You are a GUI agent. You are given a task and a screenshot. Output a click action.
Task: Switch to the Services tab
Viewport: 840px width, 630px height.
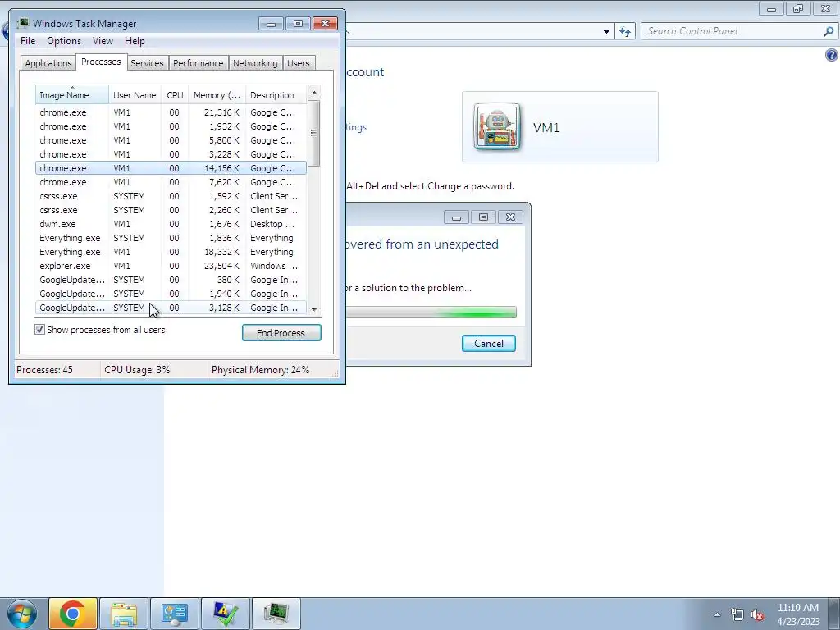pos(147,63)
